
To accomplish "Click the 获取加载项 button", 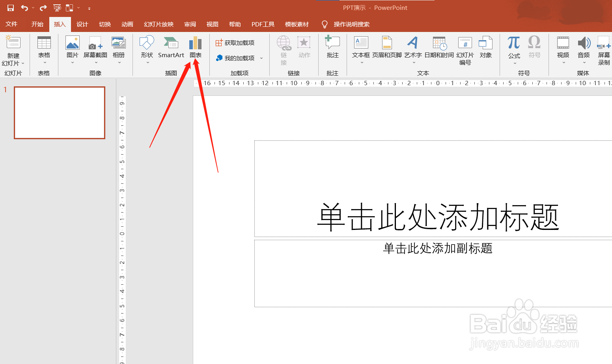I will click(236, 42).
